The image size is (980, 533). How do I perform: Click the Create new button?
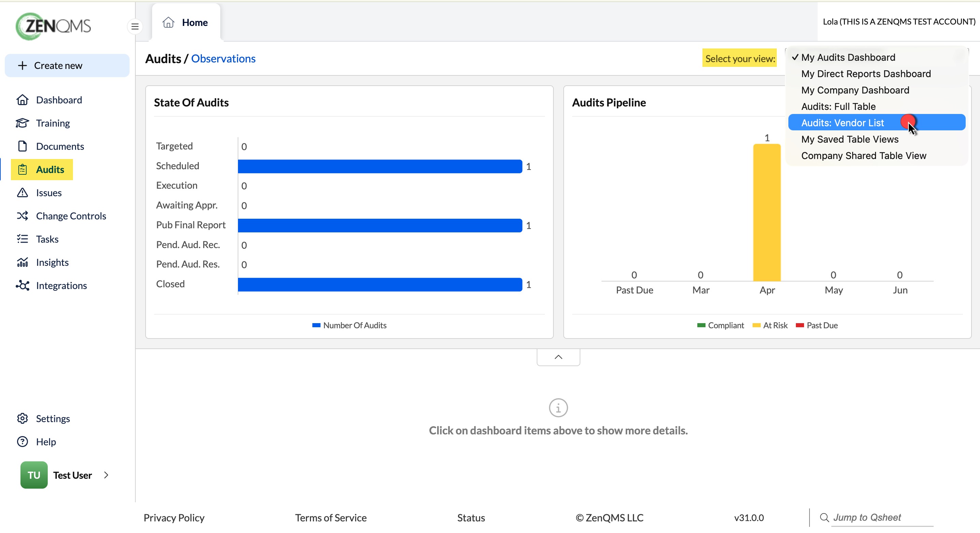coord(67,66)
